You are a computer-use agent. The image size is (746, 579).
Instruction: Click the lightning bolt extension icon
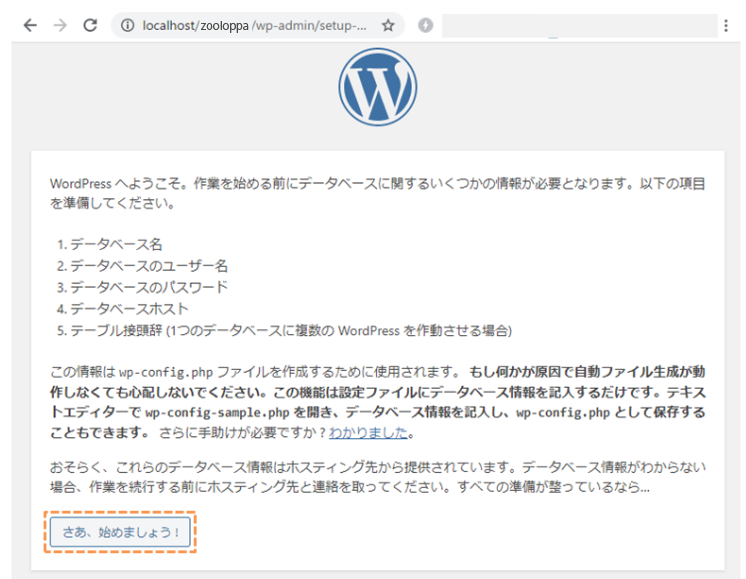point(425,25)
